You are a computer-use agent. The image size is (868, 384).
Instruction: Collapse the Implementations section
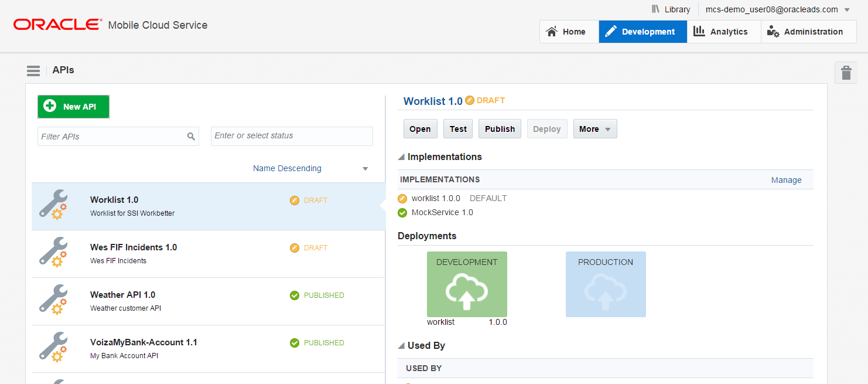(x=401, y=157)
